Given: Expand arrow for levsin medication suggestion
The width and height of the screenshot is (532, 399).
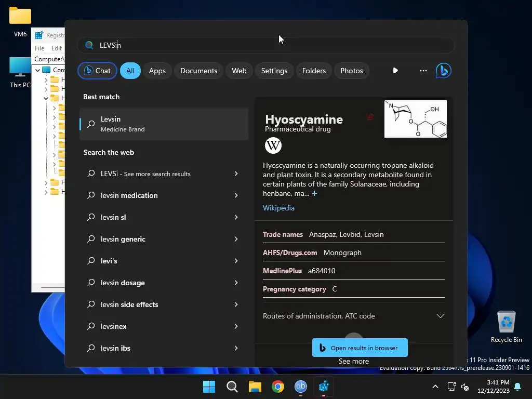Looking at the screenshot, I should click(x=236, y=195).
